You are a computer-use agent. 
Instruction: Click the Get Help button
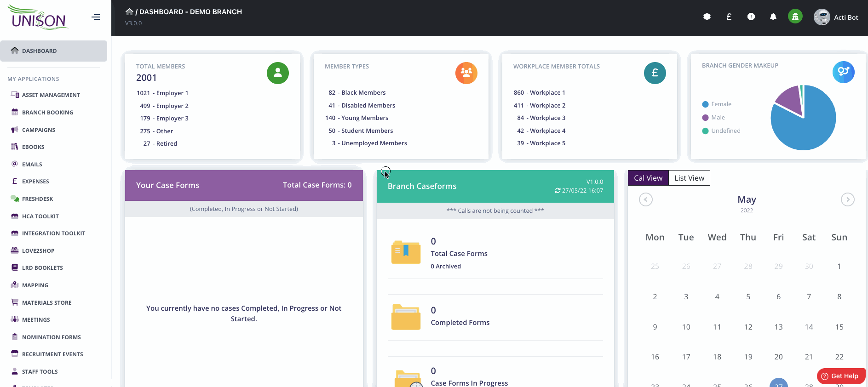(840, 376)
